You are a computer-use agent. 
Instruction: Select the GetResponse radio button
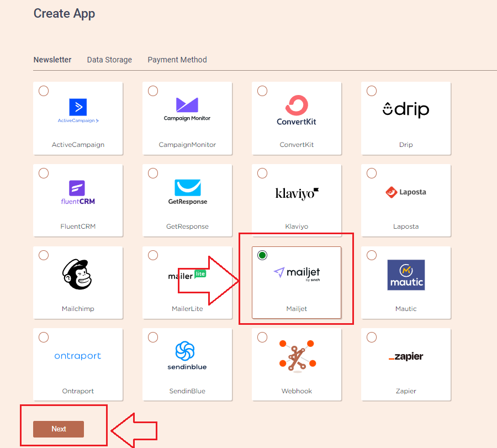click(153, 173)
